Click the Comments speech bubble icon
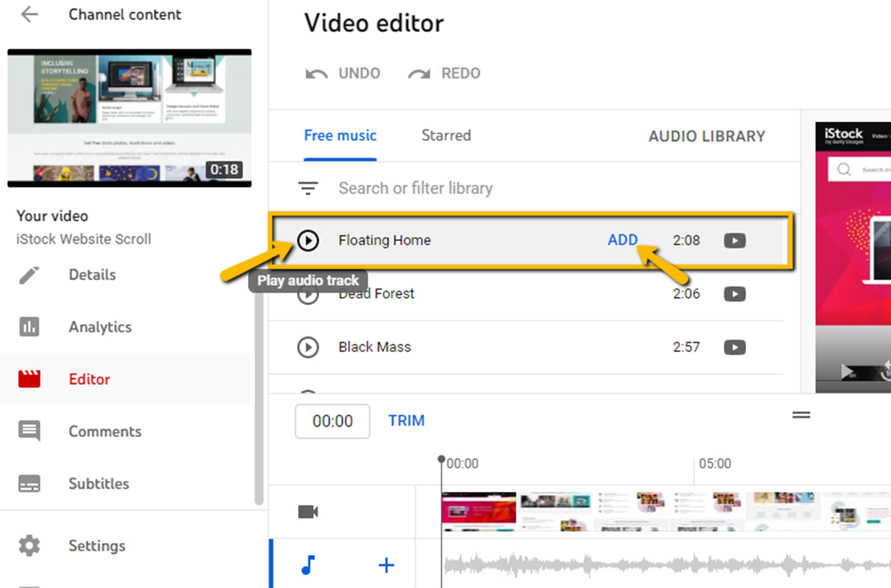The image size is (891, 588). coord(29,431)
